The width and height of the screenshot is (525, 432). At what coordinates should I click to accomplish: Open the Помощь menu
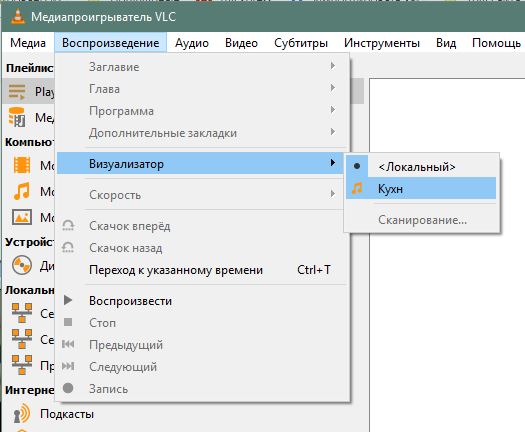click(x=496, y=43)
